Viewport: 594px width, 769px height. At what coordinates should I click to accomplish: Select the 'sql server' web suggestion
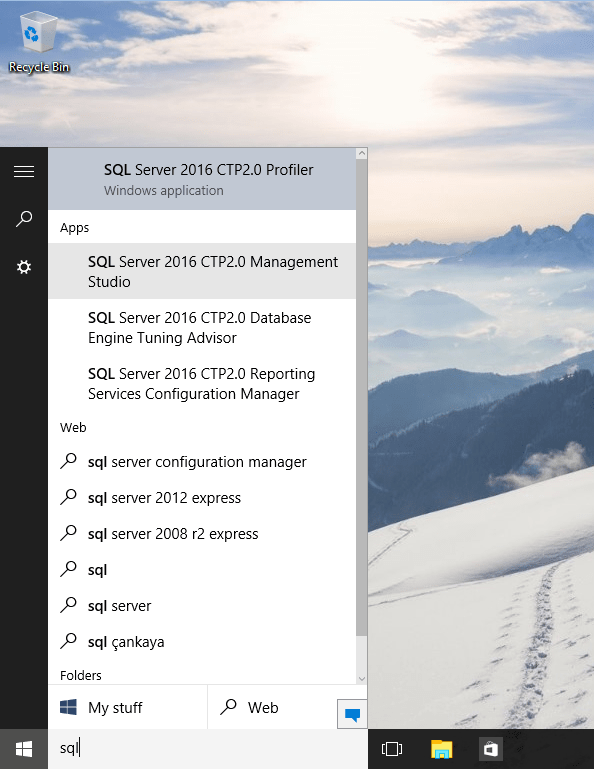point(202,606)
